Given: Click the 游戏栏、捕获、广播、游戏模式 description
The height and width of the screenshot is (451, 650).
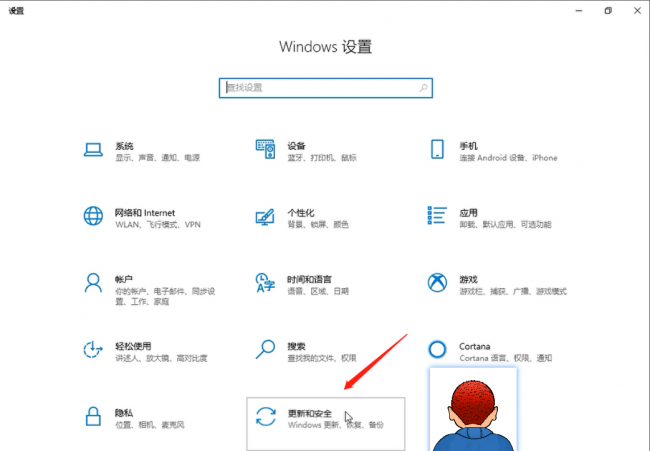Looking at the screenshot, I should click(x=513, y=291).
